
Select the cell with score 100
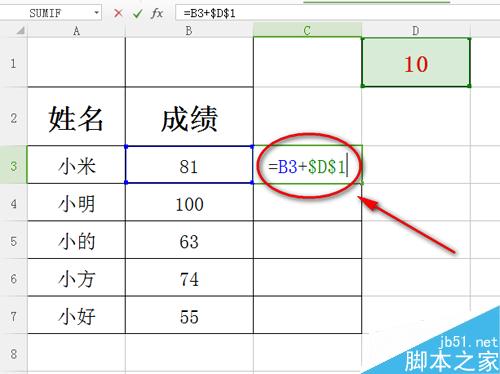click(189, 202)
